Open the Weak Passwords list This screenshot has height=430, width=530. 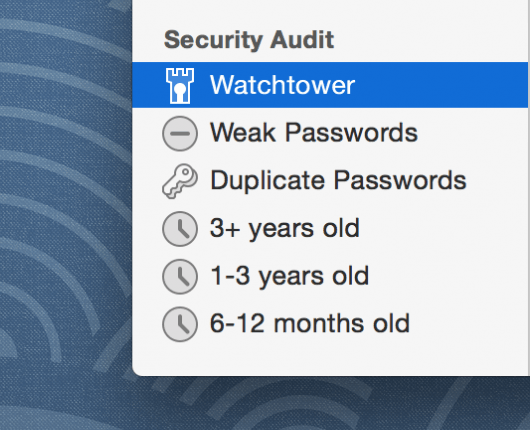point(314,133)
